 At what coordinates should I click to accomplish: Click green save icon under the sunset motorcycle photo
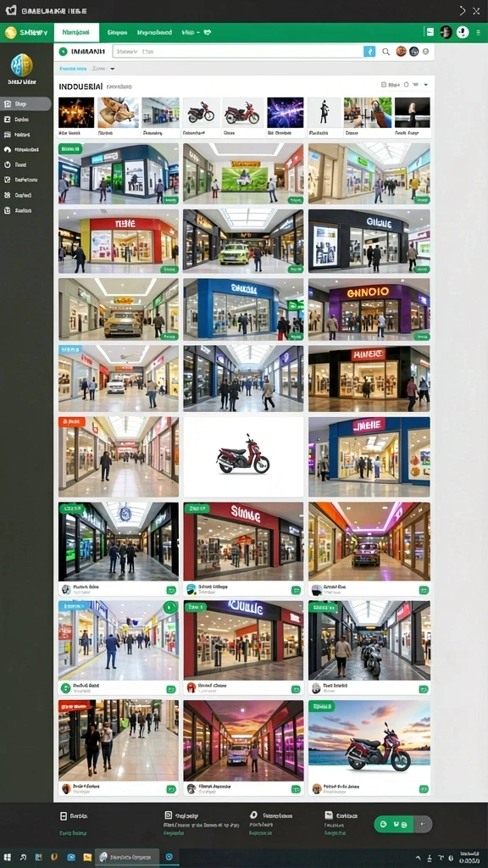[424, 789]
